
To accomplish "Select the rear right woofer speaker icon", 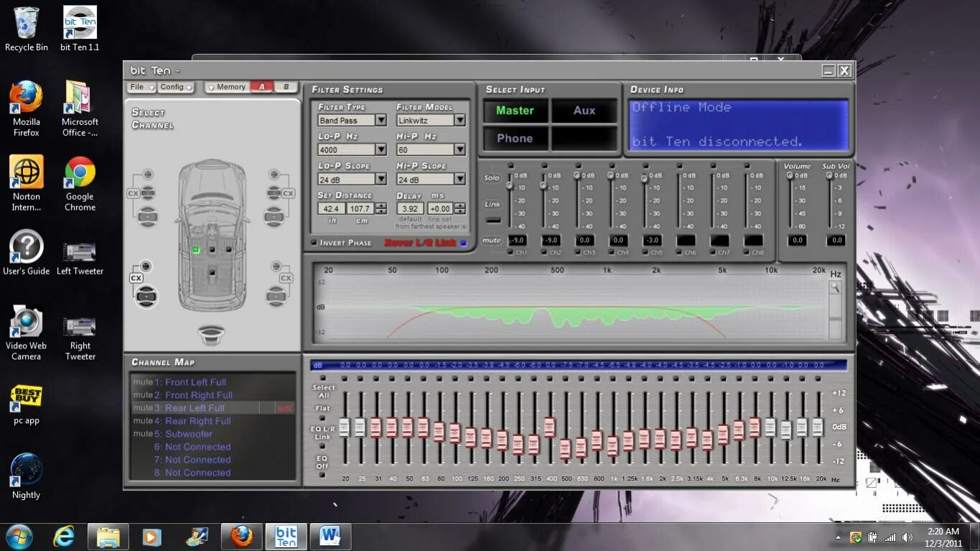I will coord(276,295).
